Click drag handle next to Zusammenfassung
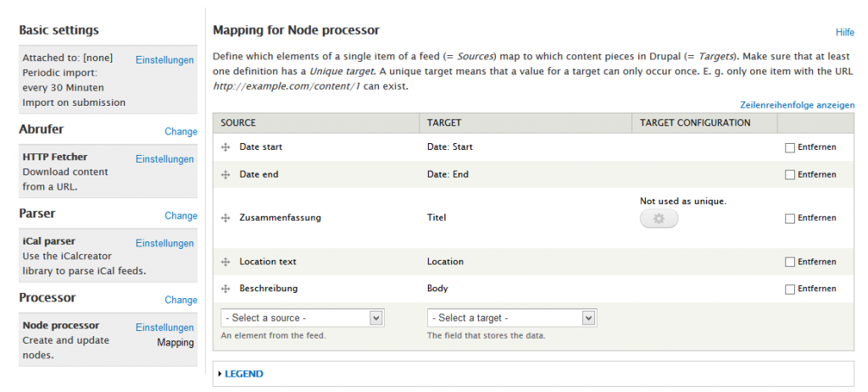The image size is (868, 392). pyautogui.click(x=225, y=218)
